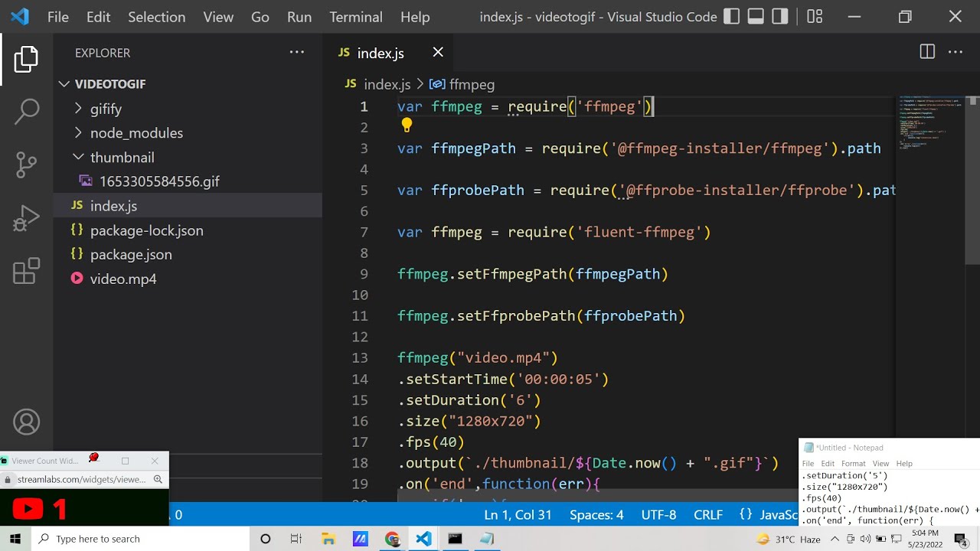Open the Explorer view in activity bar
This screenshot has width=980, height=551.
26,60
